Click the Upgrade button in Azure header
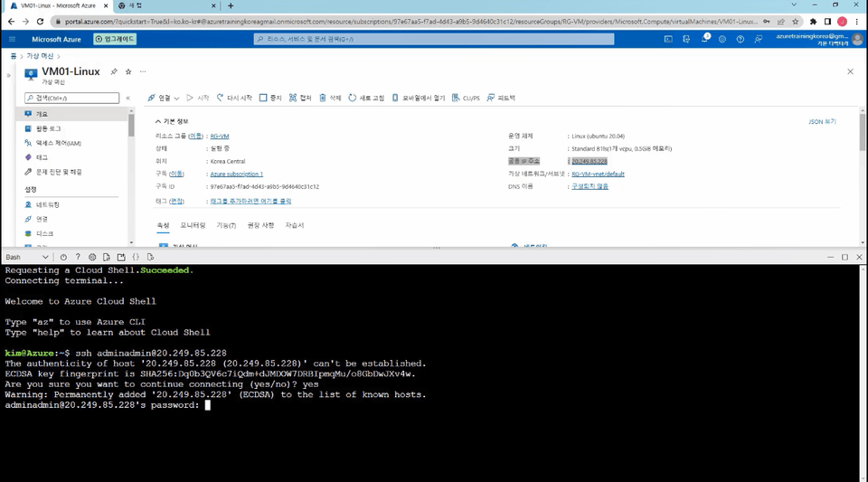This screenshot has width=868, height=482. coord(115,39)
